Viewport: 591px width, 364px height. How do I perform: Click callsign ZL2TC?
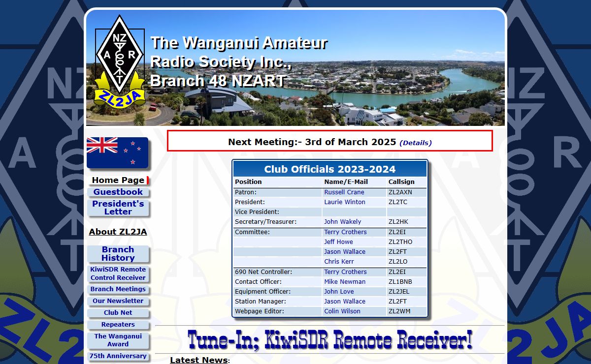tap(398, 202)
